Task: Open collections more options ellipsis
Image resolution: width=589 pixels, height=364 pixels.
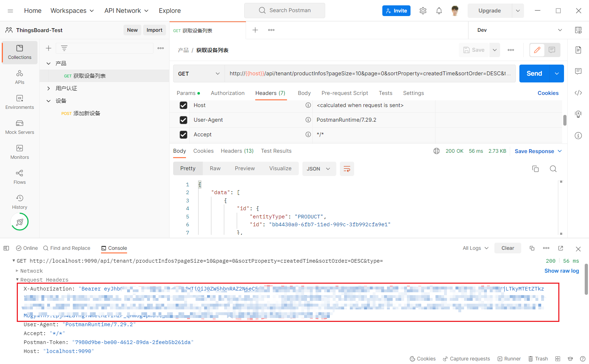Action: coord(161,48)
